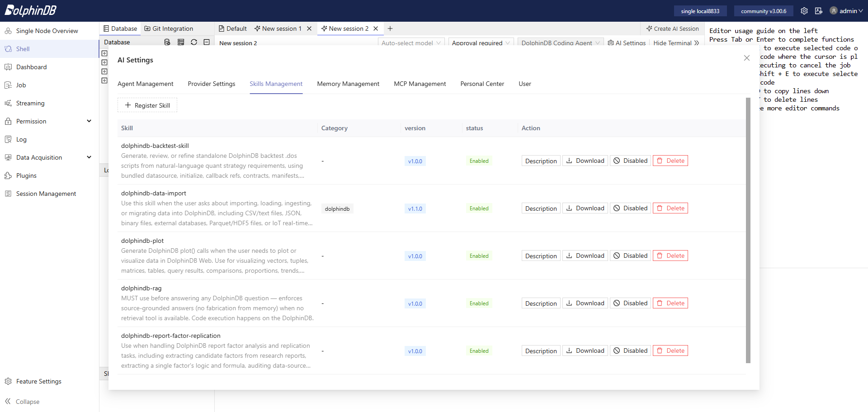This screenshot has height=412, width=868.
Task: Add a new session tab with plus icon
Action: (x=390, y=28)
